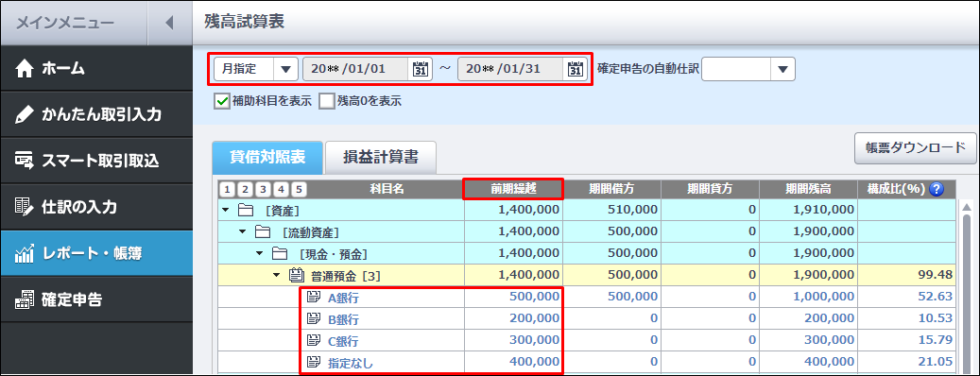The width and height of the screenshot is (980, 376).
Task: Collapse the [資産] tree row
Action: (x=226, y=211)
